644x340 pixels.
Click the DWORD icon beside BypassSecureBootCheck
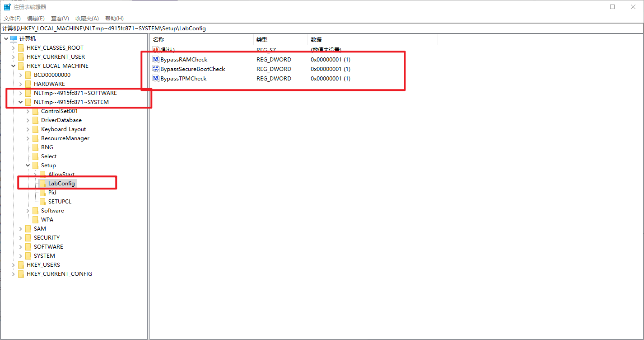[156, 69]
